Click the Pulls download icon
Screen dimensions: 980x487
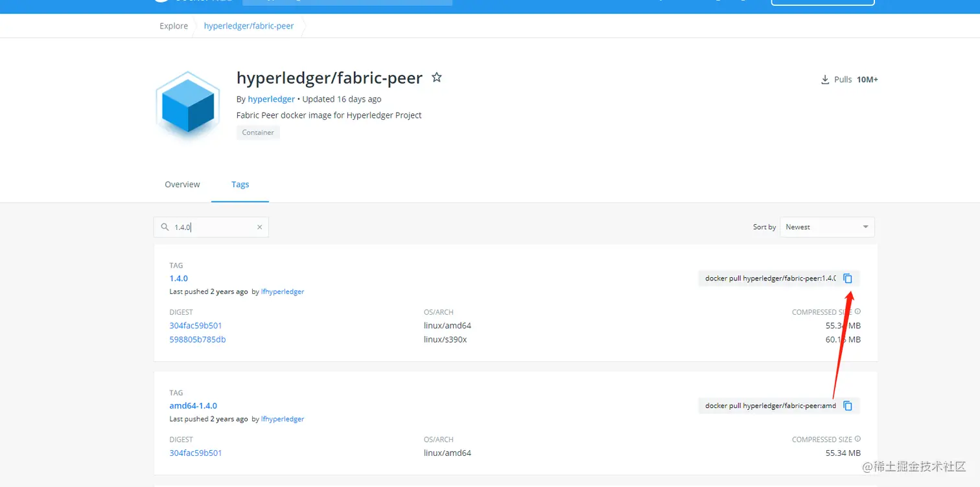(x=825, y=80)
